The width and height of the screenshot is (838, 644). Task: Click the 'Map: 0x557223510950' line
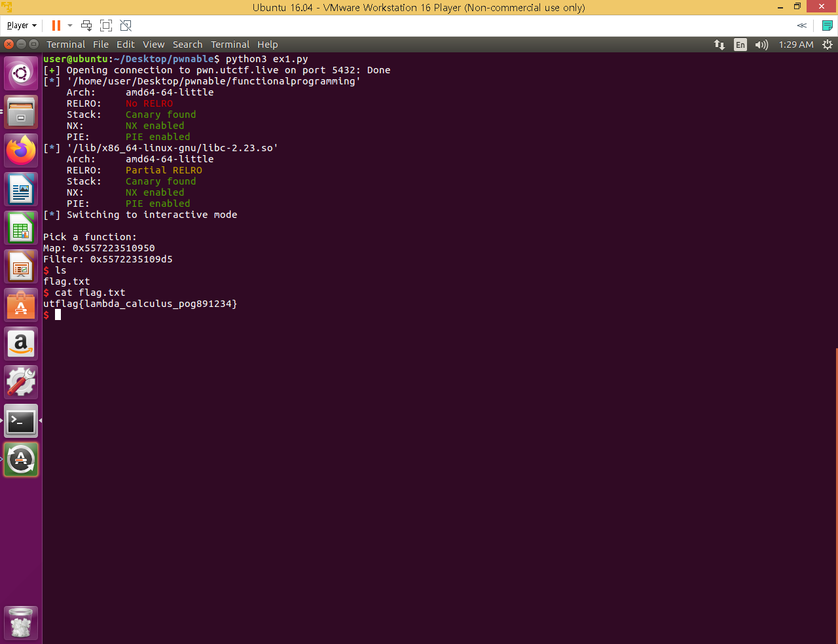coord(99,248)
